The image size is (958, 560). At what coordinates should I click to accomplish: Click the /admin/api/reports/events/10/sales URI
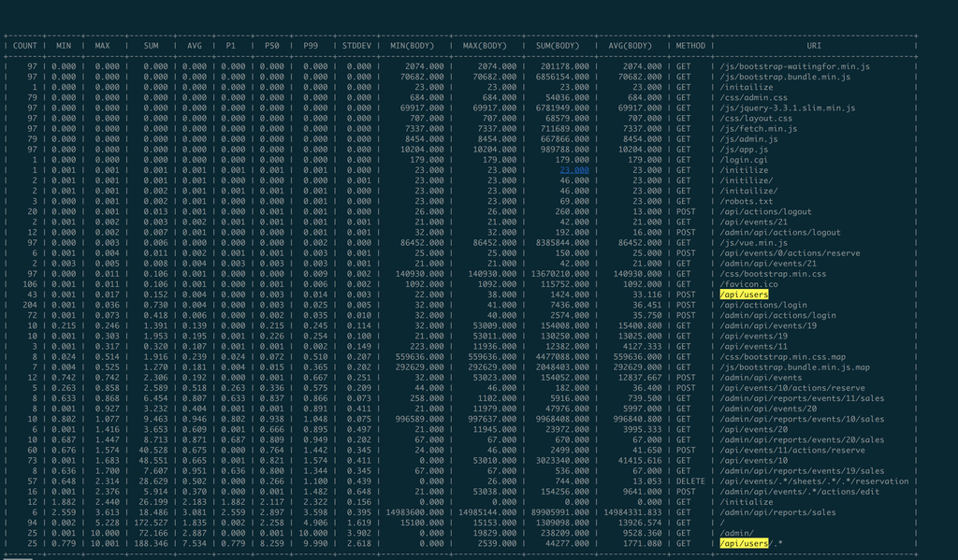coord(802,420)
